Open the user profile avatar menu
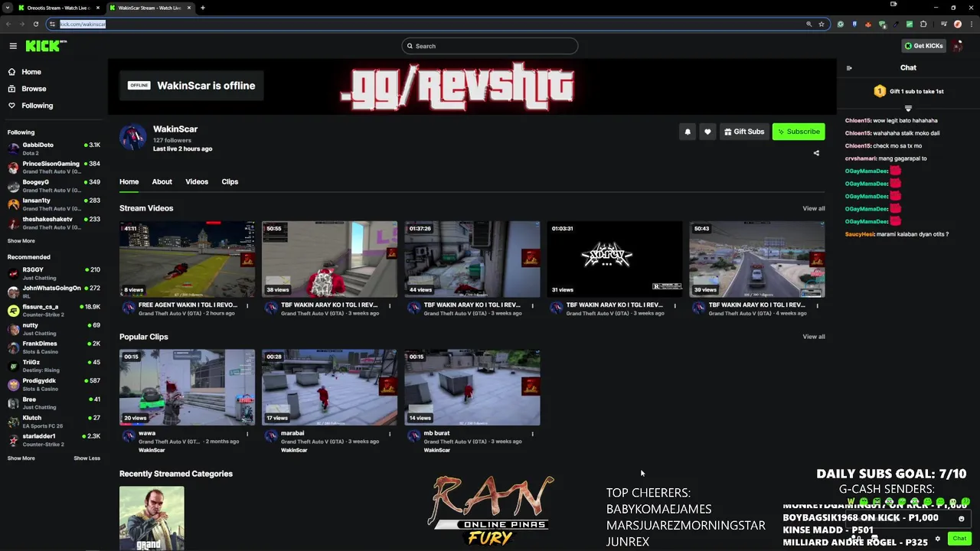The image size is (980, 551). pos(959,46)
